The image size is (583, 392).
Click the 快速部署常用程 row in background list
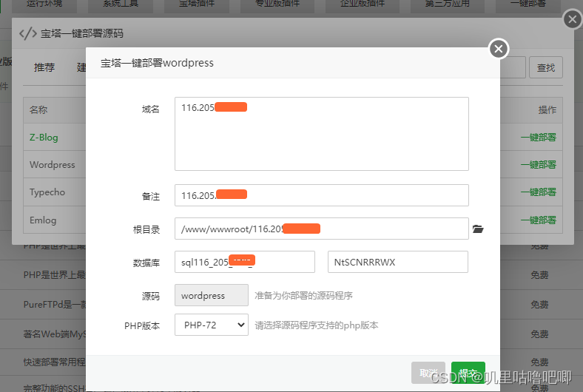click(55, 362)
